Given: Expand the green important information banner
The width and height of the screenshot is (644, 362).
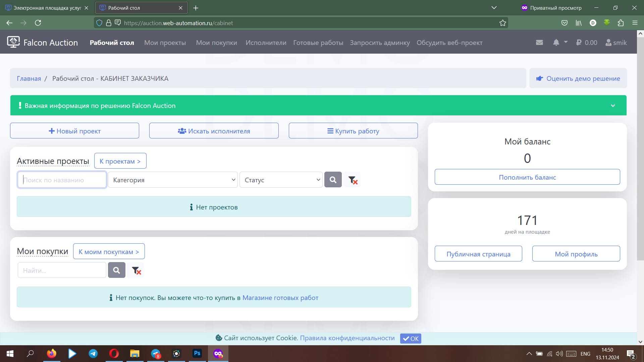Looking at the screenshot, I should [x=613, y=106].
